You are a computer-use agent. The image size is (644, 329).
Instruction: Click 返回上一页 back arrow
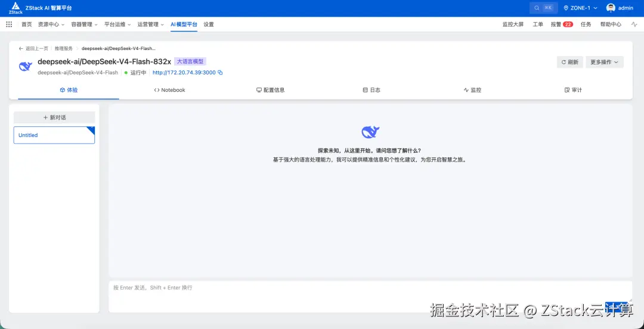click(33, 48)
